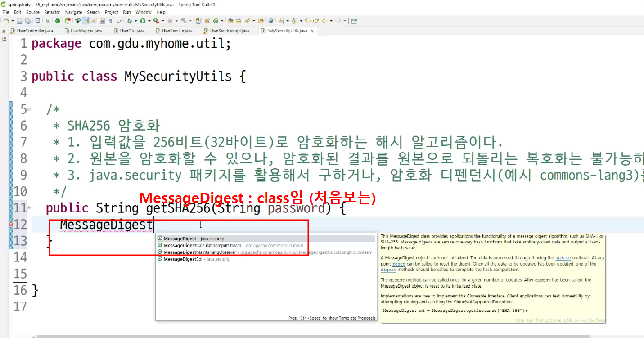Viewport: 644px width, 338px height.
Task: Select MessageDigestCalculatingInputStream proposal
Action: click(x=266, y=245)
